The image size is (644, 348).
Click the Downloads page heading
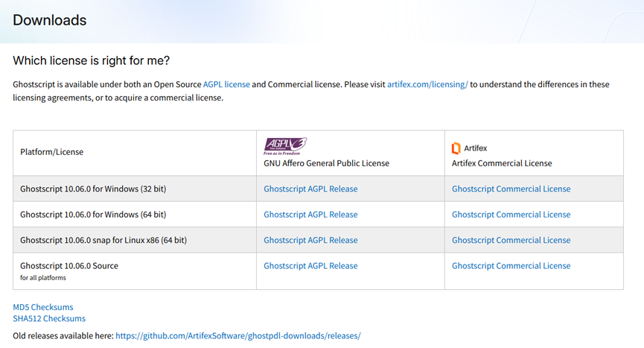click(x=50, y=20)
